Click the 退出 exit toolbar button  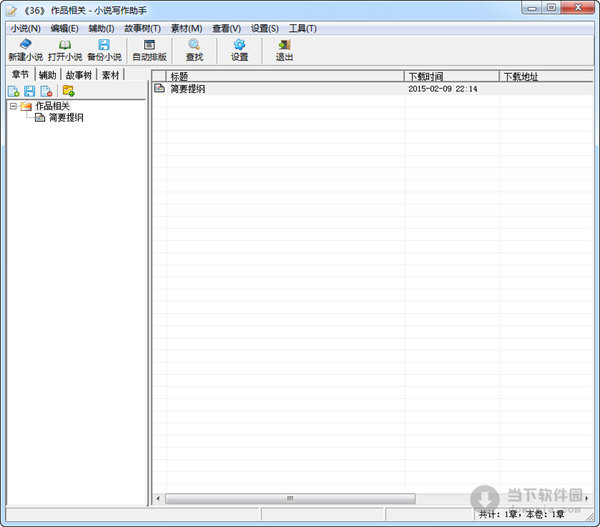tap(284, 50)
